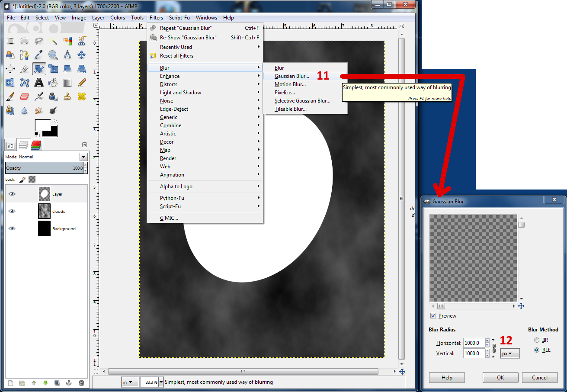Click Help in the Gaussian Blur dialog
The width and height of the screenshot is (567, 392).
point(447,377)
